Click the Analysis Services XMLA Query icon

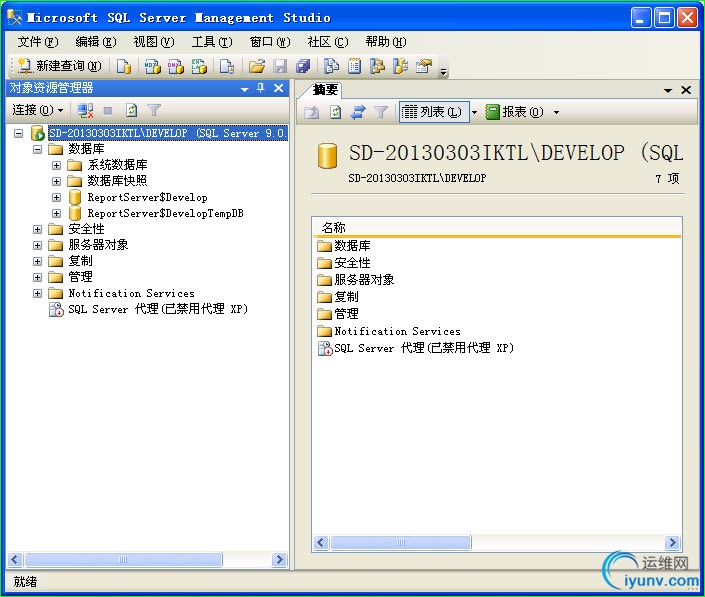click(x=199, y=67)
